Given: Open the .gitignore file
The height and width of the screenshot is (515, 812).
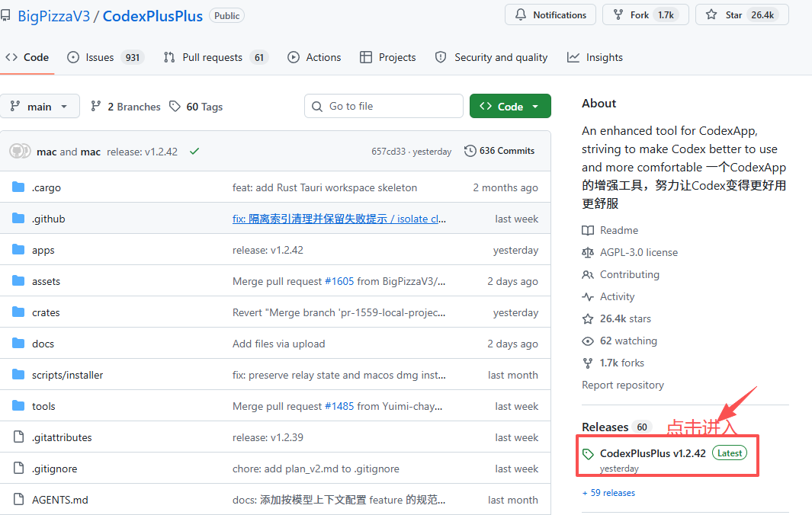Looking at the screenshot, I should tap(54, 469).
